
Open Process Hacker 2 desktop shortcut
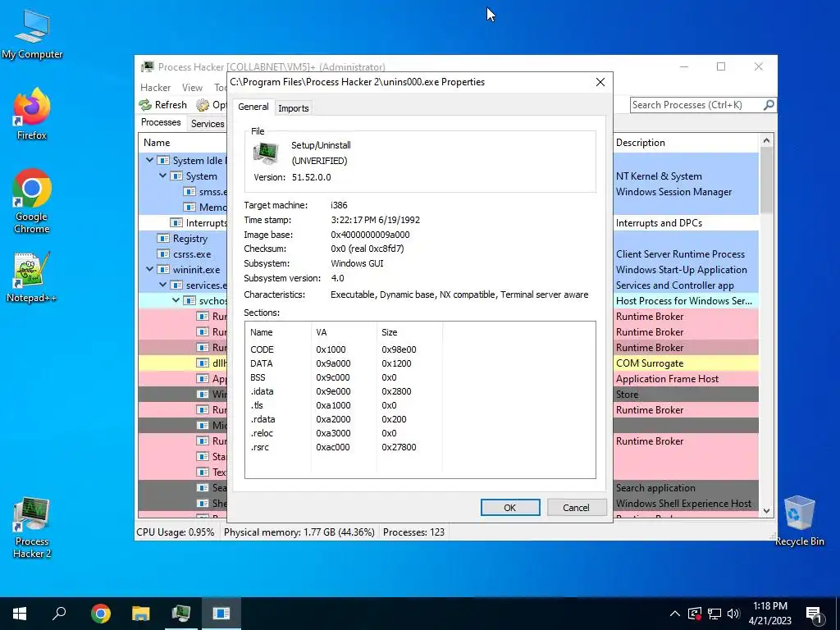(32, 527)
